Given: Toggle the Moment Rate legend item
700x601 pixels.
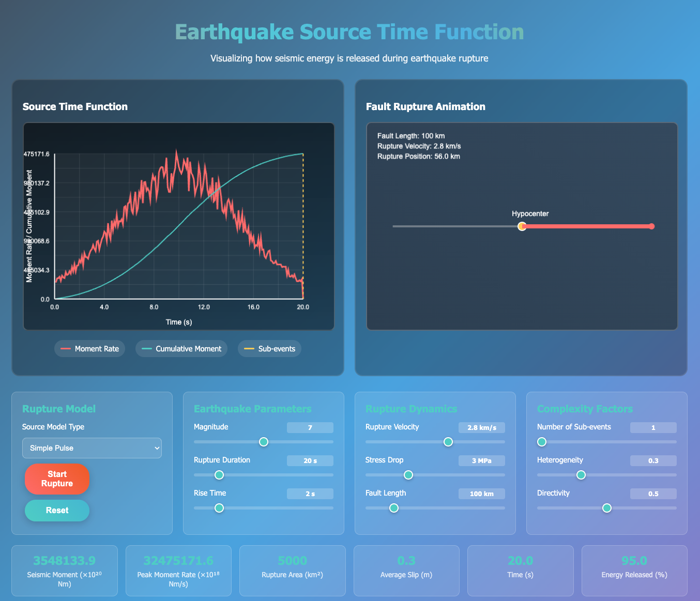Looking at the screenshot, I should click(89, 348).
